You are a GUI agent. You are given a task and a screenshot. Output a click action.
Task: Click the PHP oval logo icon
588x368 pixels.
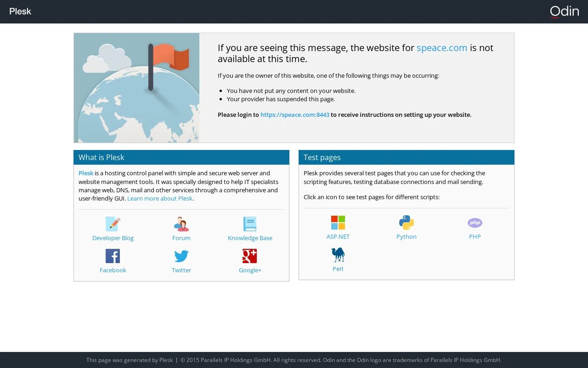[475, 223]
